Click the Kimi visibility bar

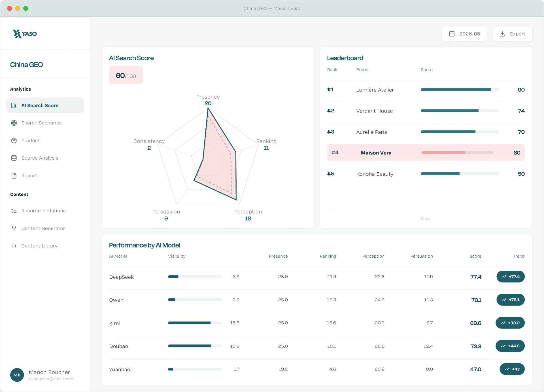coord(195,323)
